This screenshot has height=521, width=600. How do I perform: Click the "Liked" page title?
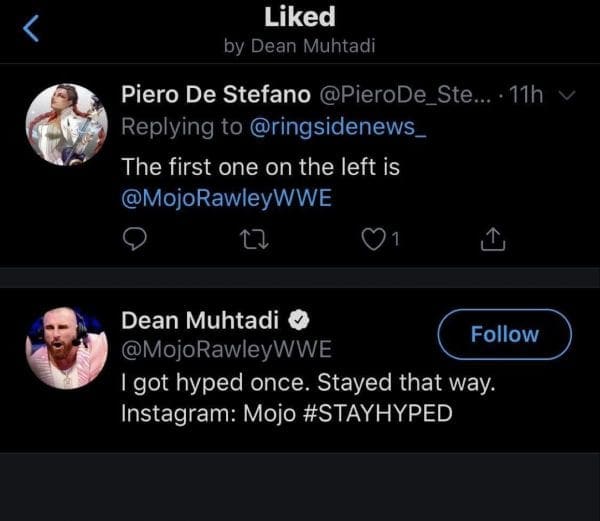point(299,17)
